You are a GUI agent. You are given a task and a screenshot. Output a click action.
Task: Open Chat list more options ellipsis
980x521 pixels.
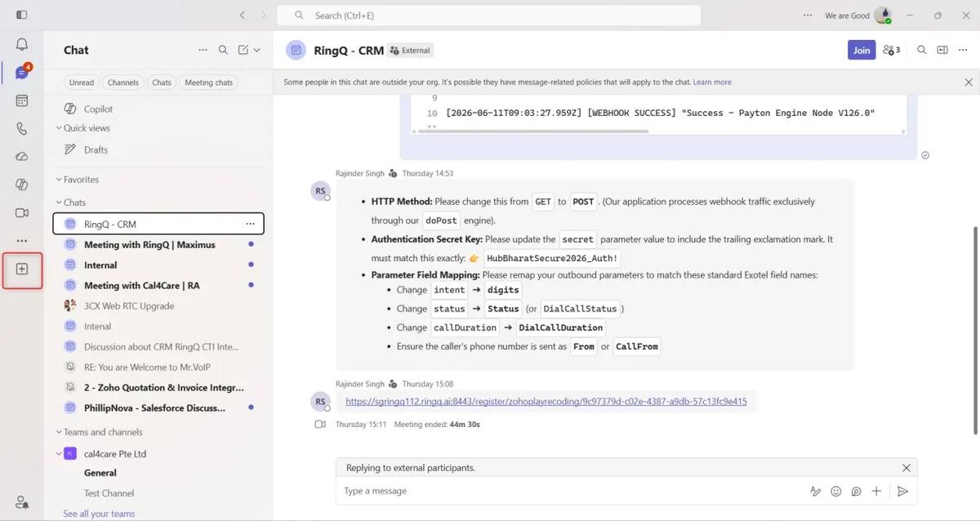point(203,50)
